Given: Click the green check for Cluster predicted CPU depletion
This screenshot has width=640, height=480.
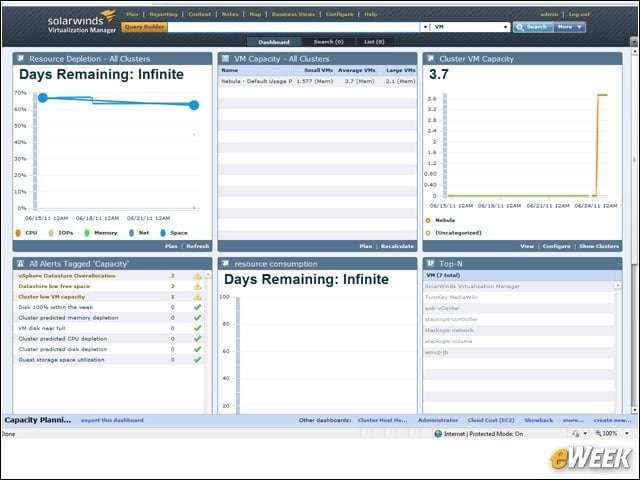Looking at the screenshot, I should (x=198, y=339).
